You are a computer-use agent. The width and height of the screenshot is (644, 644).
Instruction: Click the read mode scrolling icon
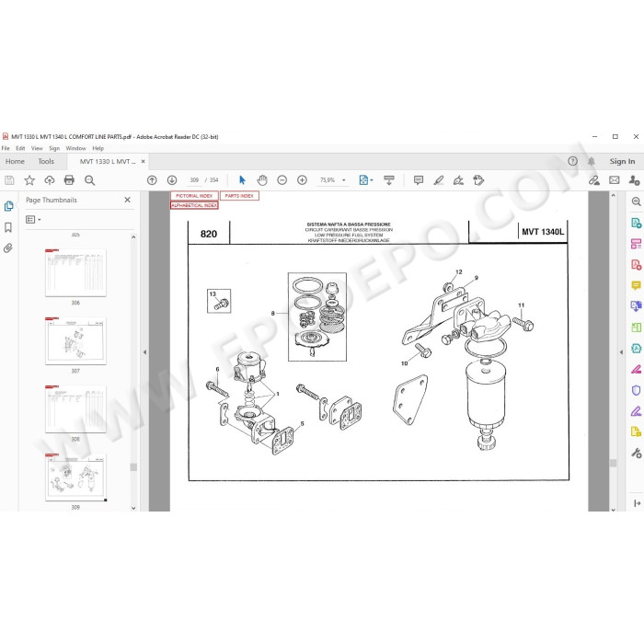coord(388,180)
